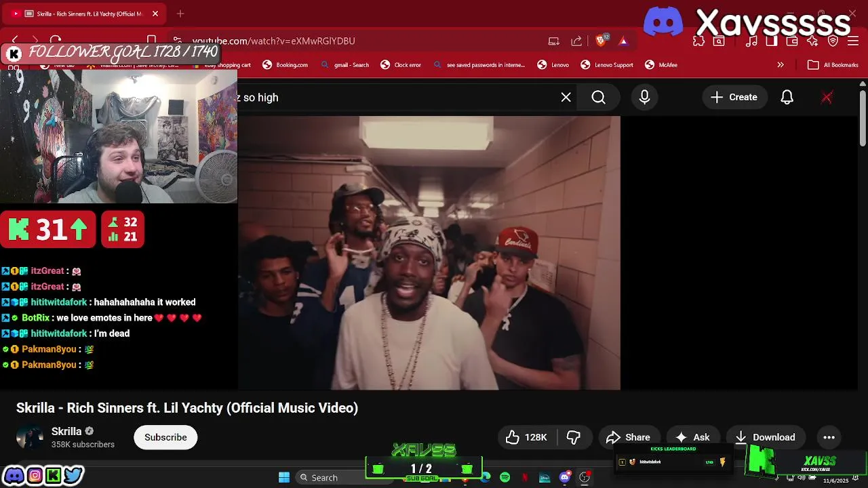This screenshot has height=488, width=868.
Task: Open Discord from the taskbar
Action: pos(564,478)
